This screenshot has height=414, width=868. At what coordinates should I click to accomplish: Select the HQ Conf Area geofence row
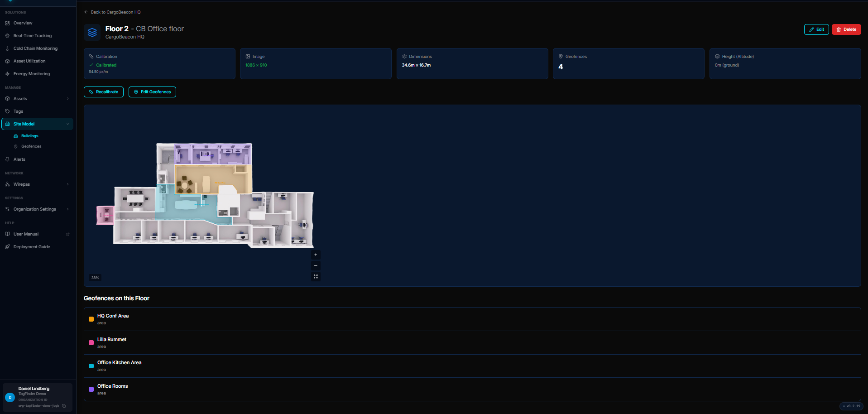(472, 319)
